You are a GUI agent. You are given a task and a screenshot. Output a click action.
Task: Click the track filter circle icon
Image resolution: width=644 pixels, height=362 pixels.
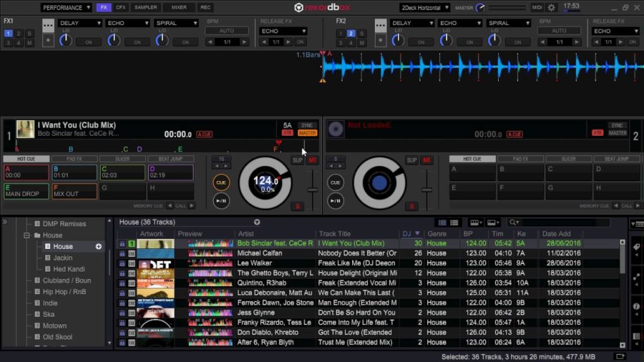[x=257, y=222]
